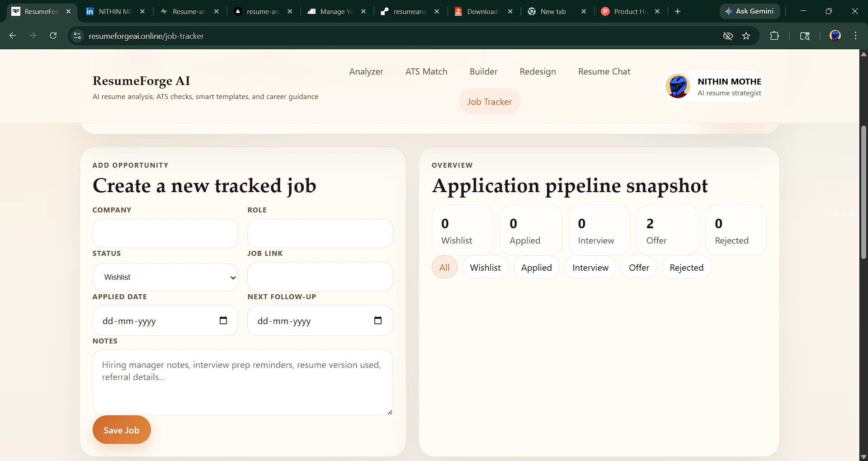Open the Analyzer nav link
The image size is (868, 461).
click(366, 71)
